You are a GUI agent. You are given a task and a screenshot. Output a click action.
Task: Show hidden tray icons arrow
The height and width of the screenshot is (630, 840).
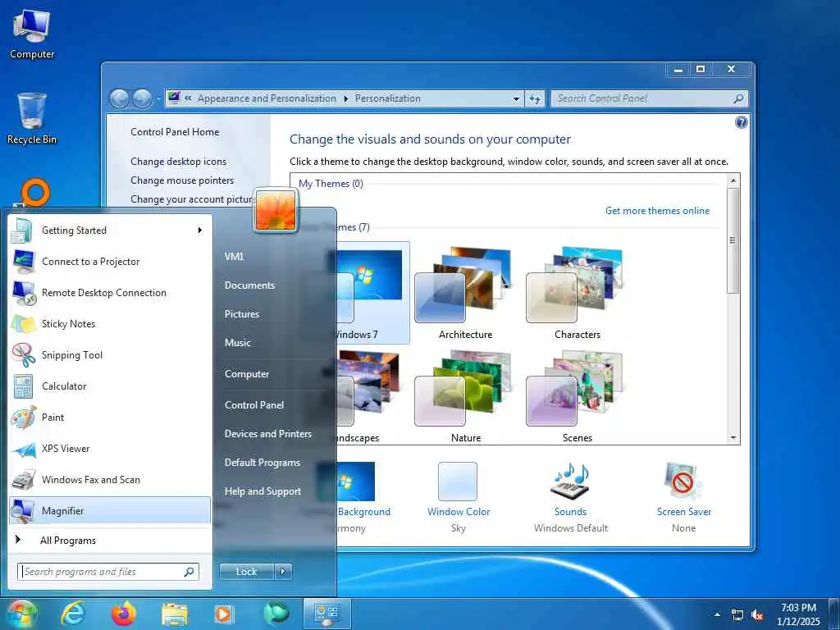(x=717, y=614)
